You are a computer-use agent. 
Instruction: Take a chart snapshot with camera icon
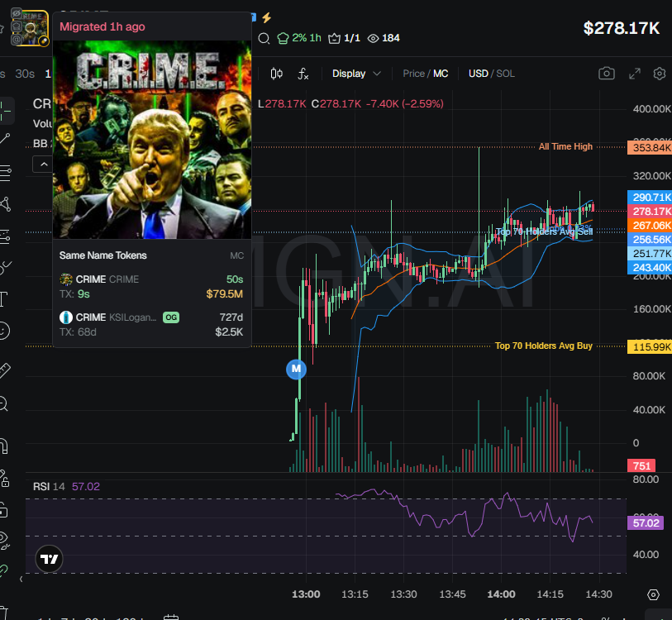(607, 74)
